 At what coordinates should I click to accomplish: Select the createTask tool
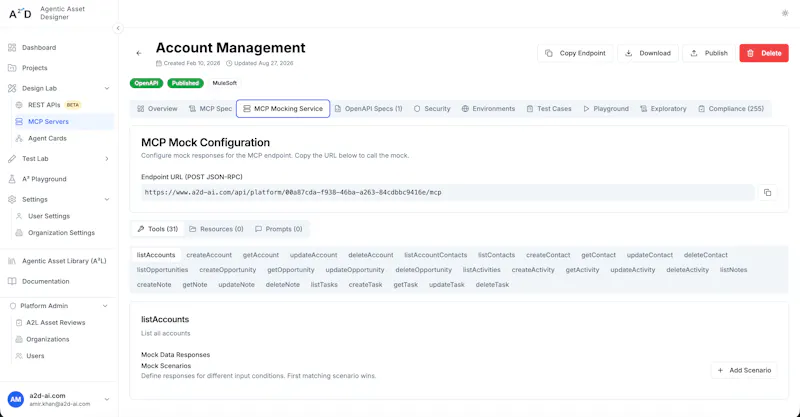(x=365, y=285)
